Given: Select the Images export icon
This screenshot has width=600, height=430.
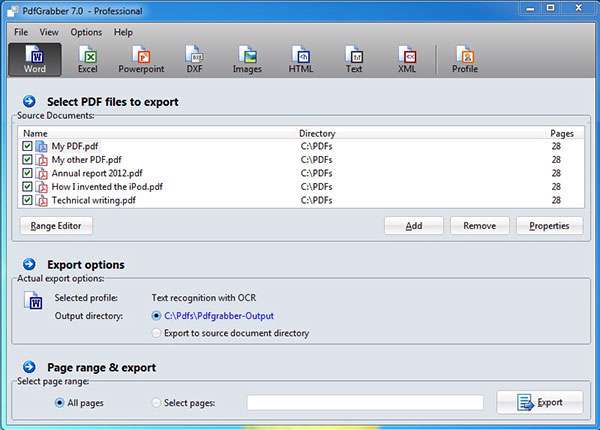Looking at the screenshot, I should pyautogui.click(x=247, y=59).
